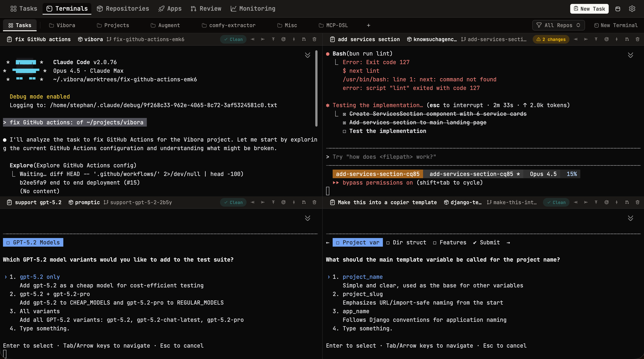Add a new terminal tab with plus icon

coord(369,25)
